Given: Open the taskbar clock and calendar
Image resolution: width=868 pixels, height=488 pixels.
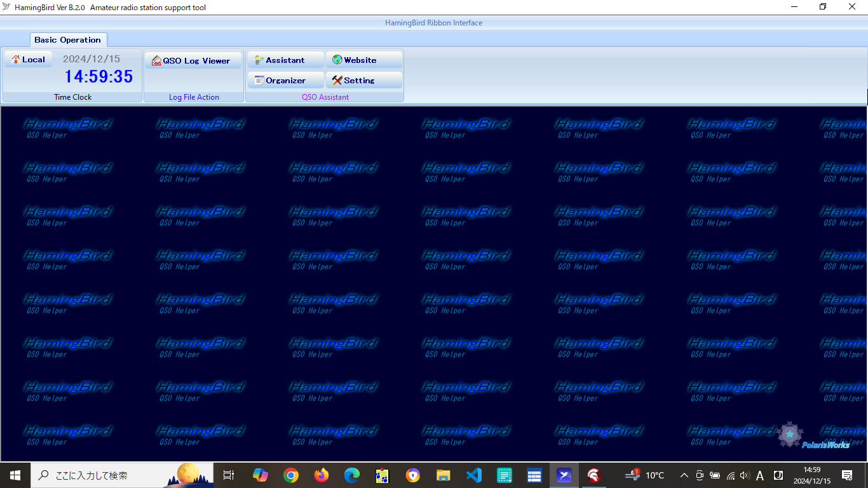Looking at the screenshot, I should [812, 475].
